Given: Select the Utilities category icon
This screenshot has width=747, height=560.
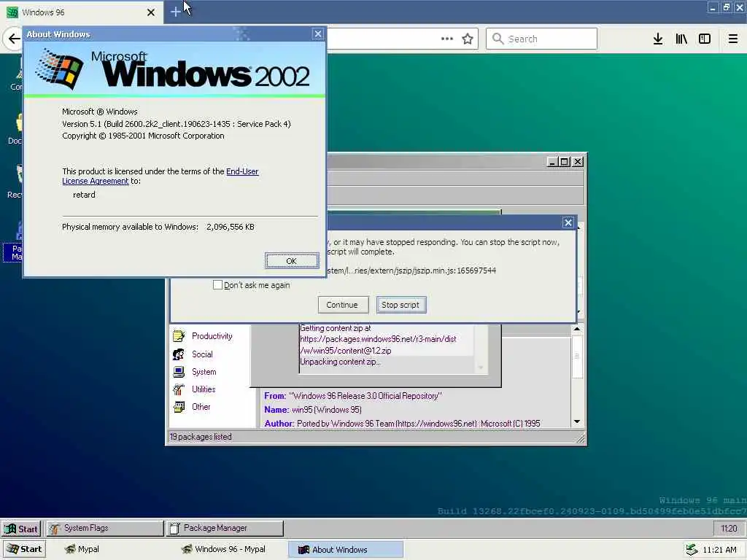Looking at the screenshot, I should [179, 389].
